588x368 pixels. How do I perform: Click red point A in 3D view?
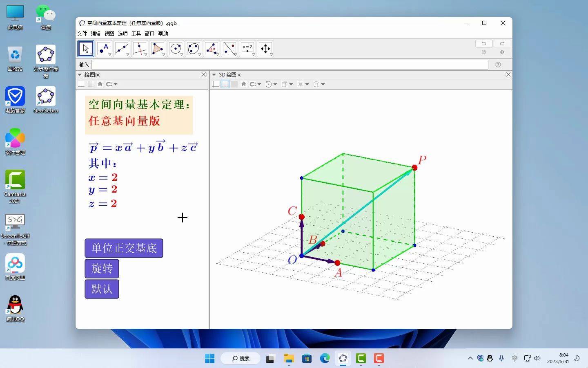tap(337, 263)
